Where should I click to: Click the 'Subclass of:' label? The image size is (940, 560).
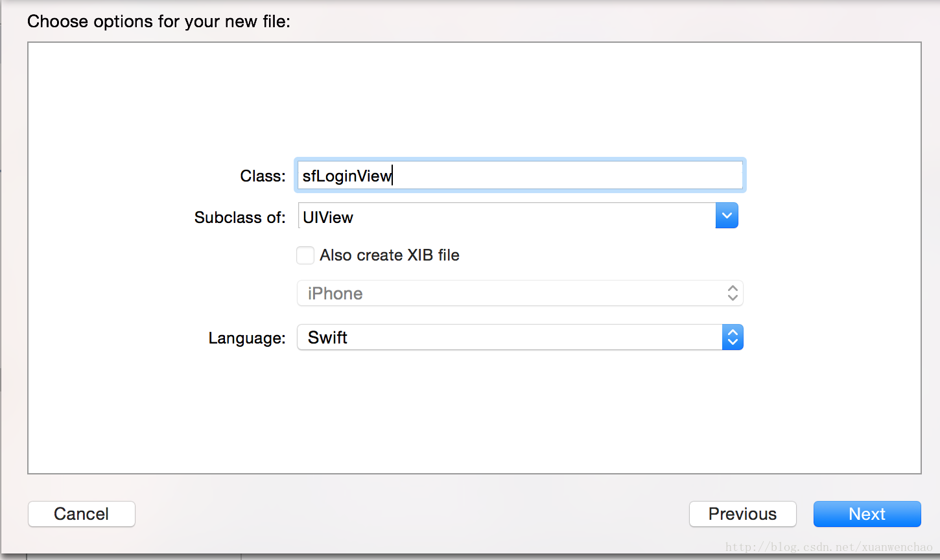pyautogui.click(x=240, y=217)
